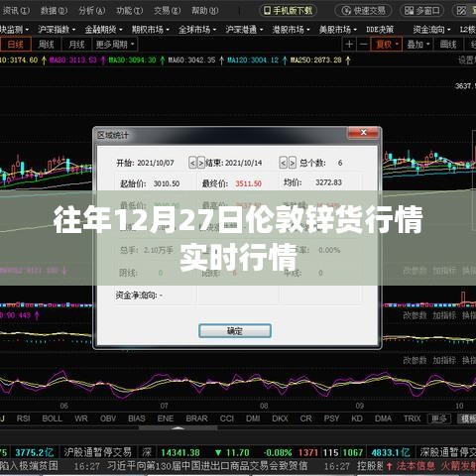Expand the 期权市场 dropdown

point(150,30)
